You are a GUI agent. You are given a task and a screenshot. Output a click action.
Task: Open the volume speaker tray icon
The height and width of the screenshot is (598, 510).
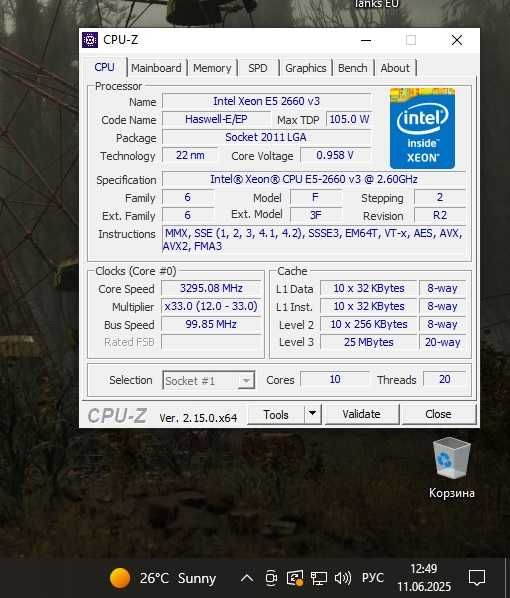tap(343, 578)
